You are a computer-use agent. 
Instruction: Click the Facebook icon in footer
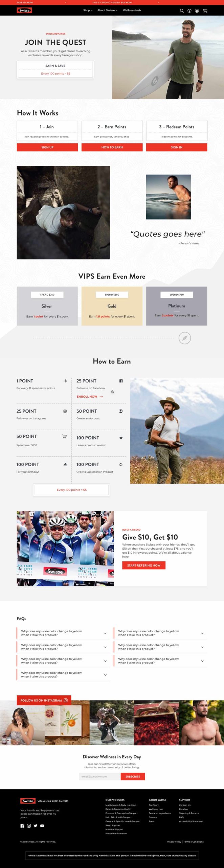click(22, 826)
